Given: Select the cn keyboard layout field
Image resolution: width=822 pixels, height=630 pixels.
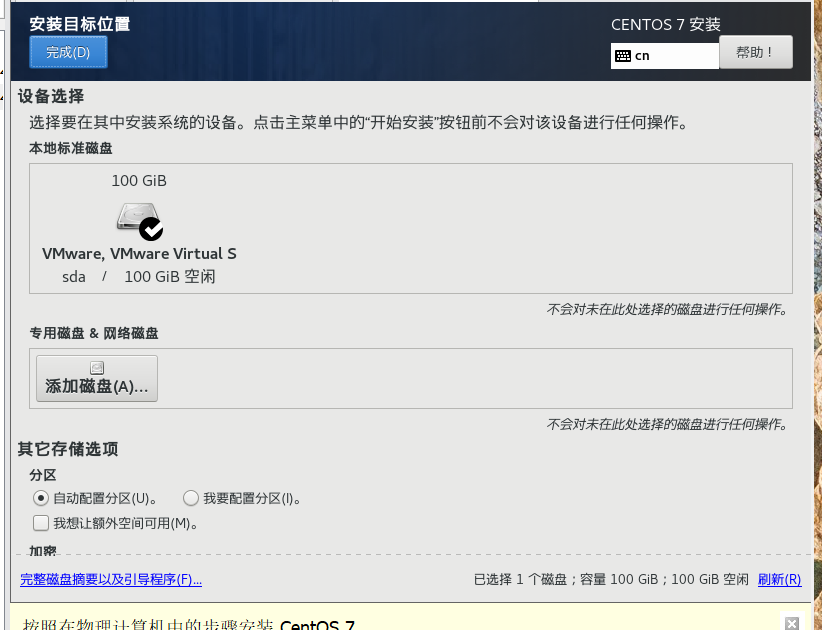Looking at the screenshot, I should tap(665, 56).
